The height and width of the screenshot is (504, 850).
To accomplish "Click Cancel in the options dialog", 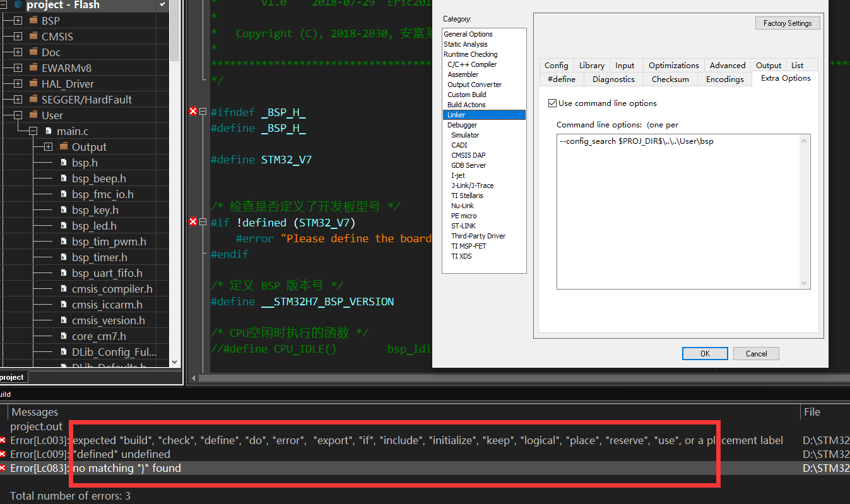I will coord(756,353).
